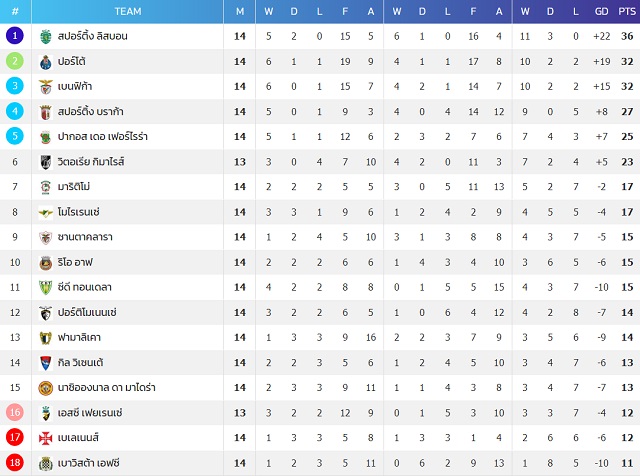The width and height of the screenshot is (640, 476).
Task: Click the Sporting Braga crest icon
Action: pyautogui.click(x=46, y=112)
